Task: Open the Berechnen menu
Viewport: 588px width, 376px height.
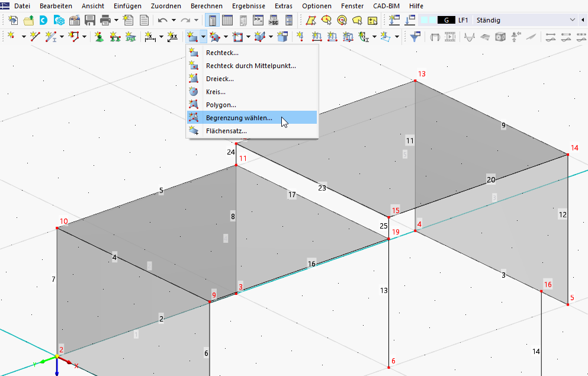Action: tap(207, 5)
